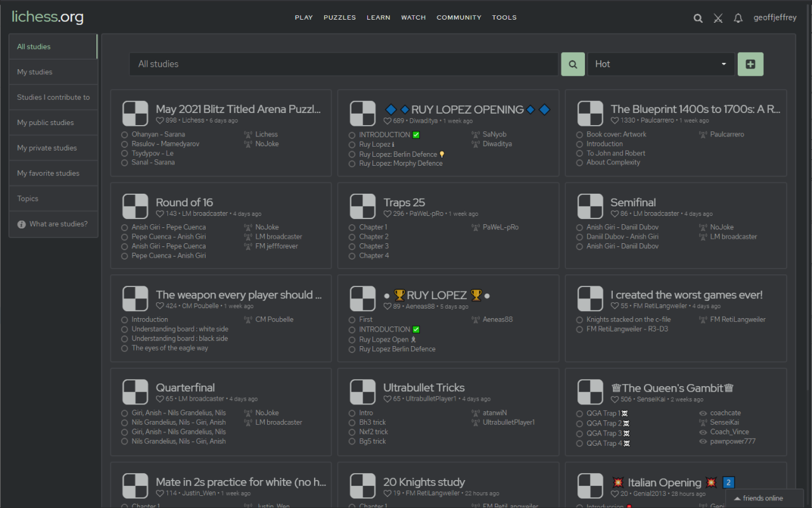Open the notifications bell
Image resolution: width=812 pixels, height=508 pixels.
pyautogui.click(x=738, y=18)
